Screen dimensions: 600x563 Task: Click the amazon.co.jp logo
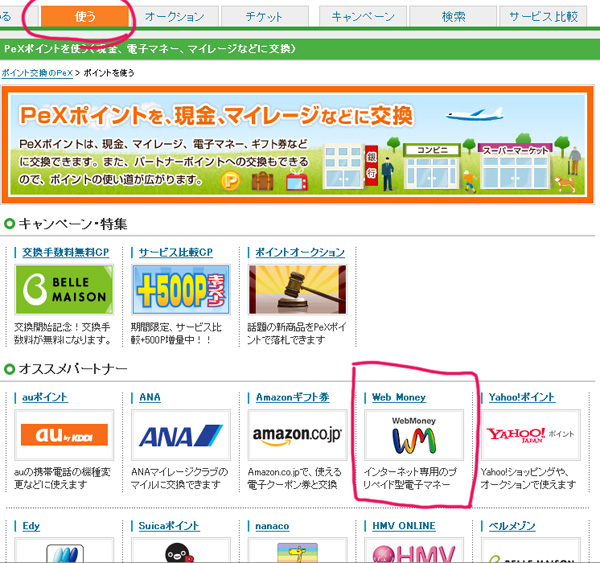(x=297, y=435)
